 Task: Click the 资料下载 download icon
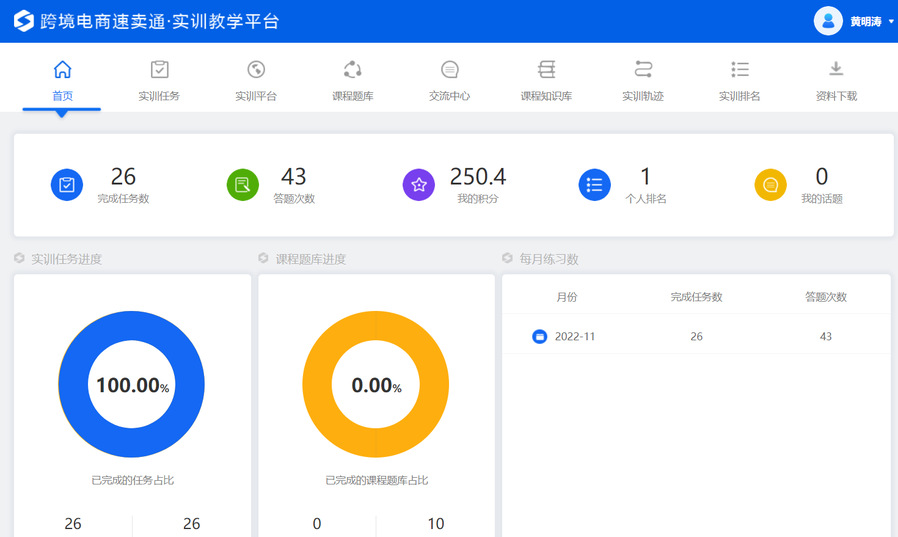[x=836, y=69]
